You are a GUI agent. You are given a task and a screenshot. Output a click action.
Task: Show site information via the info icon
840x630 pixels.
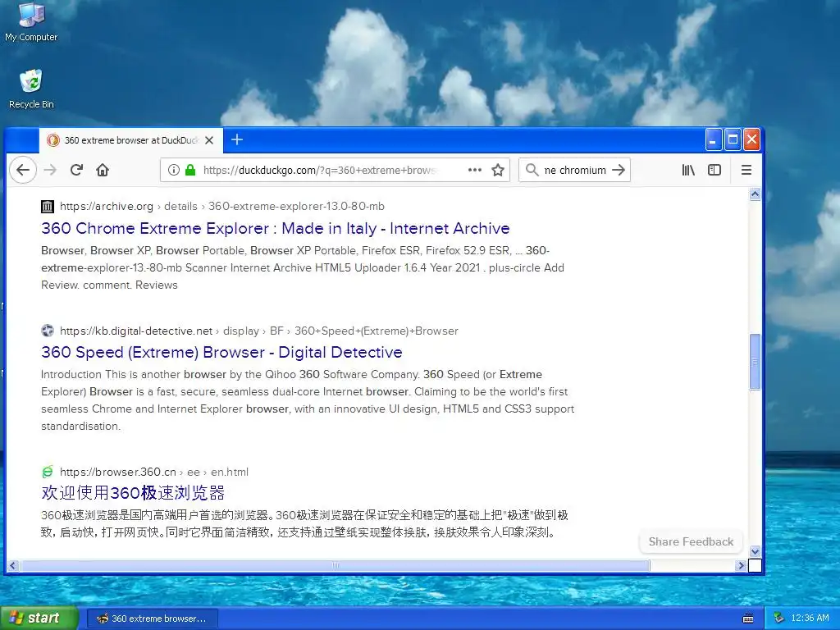(x=174, y=171)
